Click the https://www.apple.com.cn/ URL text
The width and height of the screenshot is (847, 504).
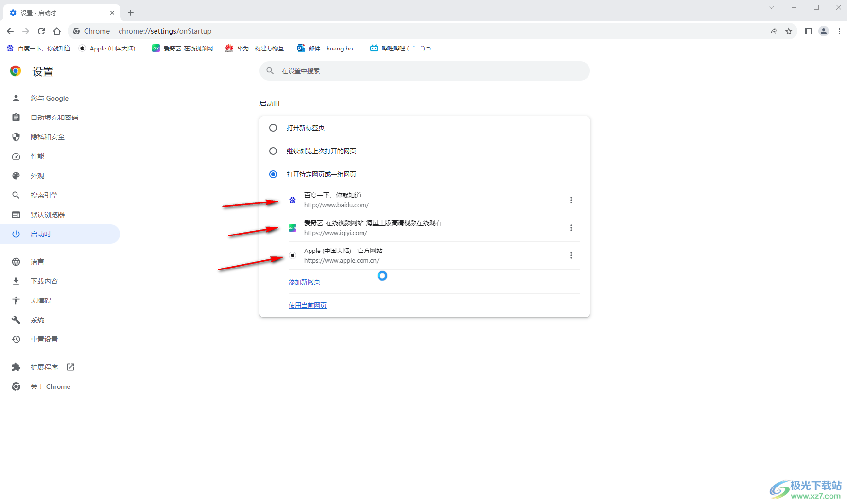pos(342,261)
